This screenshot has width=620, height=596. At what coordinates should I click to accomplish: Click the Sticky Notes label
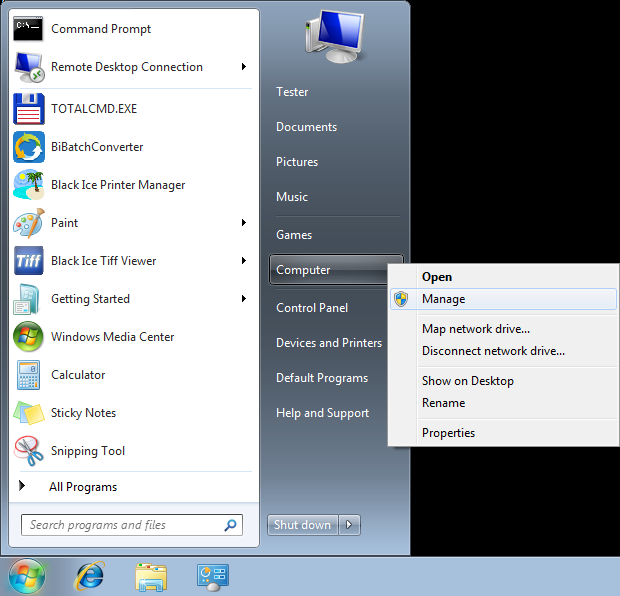coord(83,413)
